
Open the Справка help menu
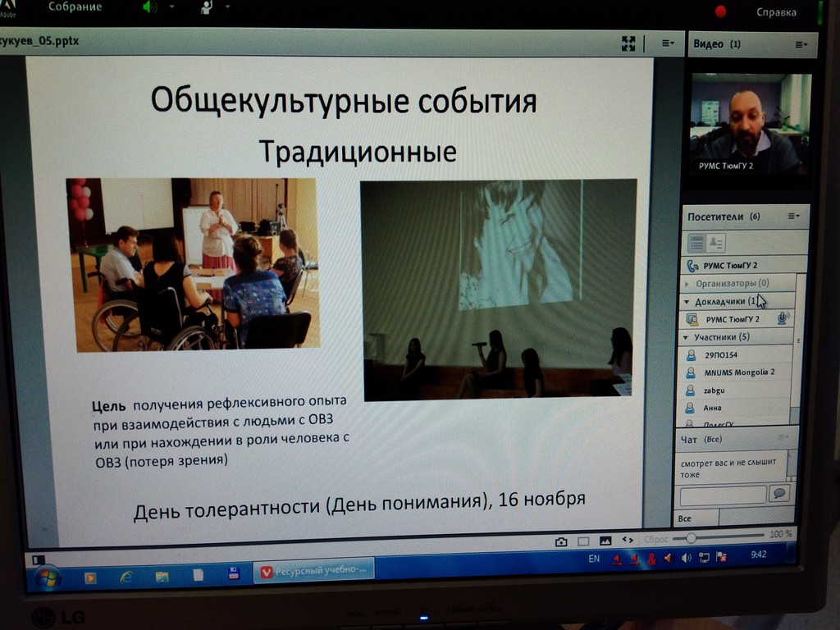[776, 11]
